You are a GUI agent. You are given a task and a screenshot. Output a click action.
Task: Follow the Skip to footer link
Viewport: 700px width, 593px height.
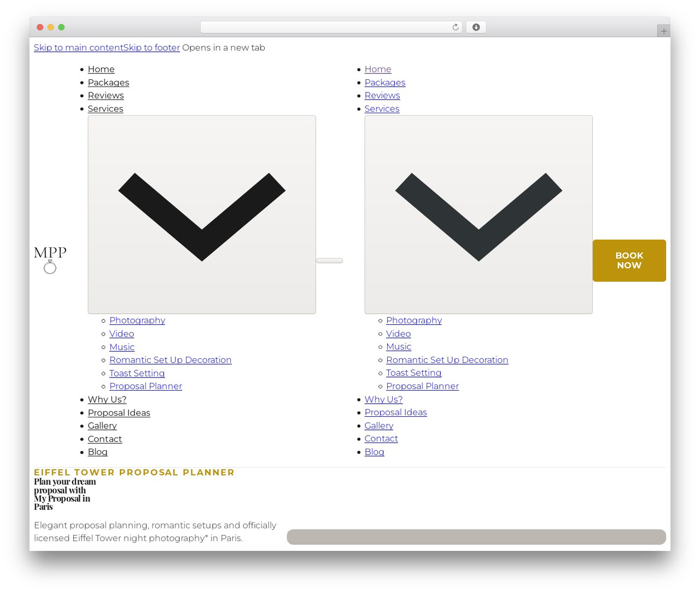pyautogui.click(x=151, y=48)
